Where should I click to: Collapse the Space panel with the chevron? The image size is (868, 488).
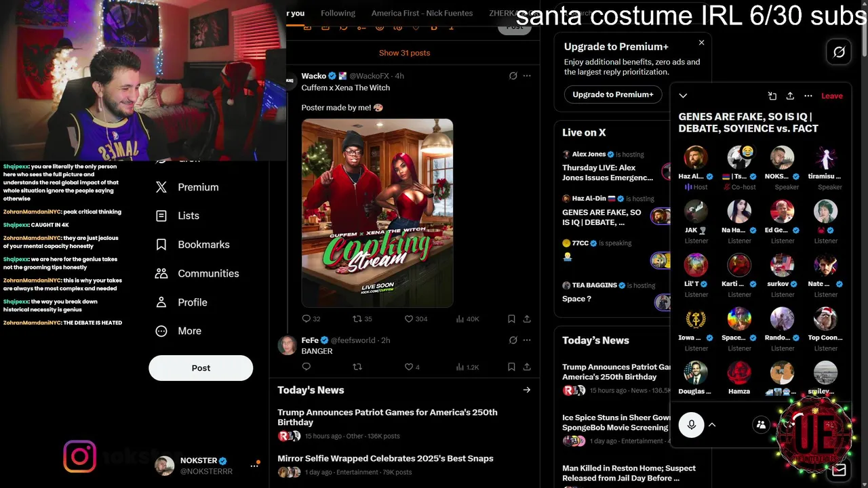coord(683,96)
